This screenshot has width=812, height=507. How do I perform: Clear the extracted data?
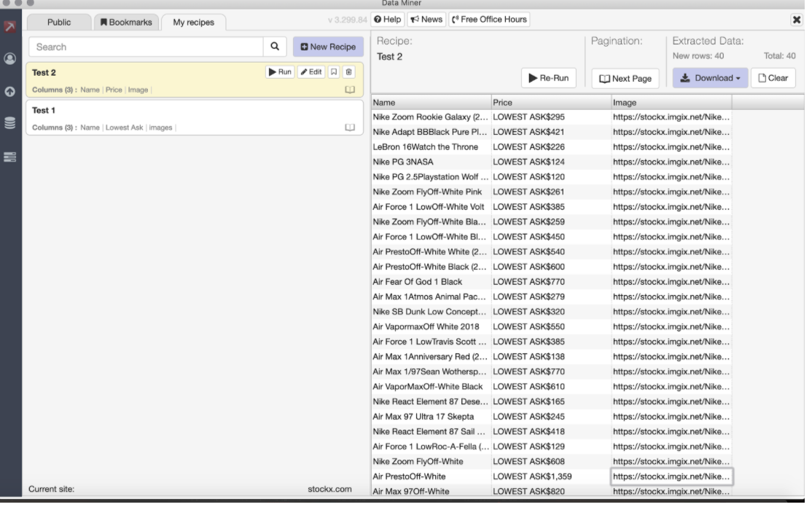pyautogui.click(x=773, y=78)
